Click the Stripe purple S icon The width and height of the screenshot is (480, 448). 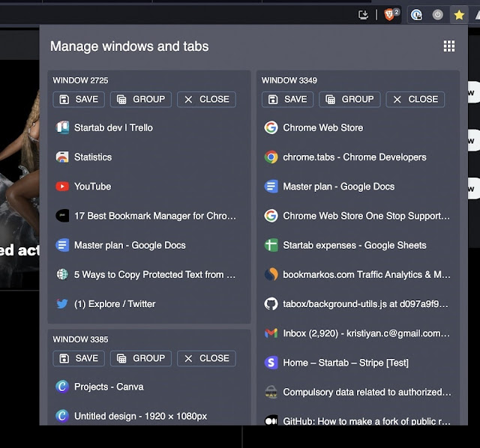(x=271, y=363)
